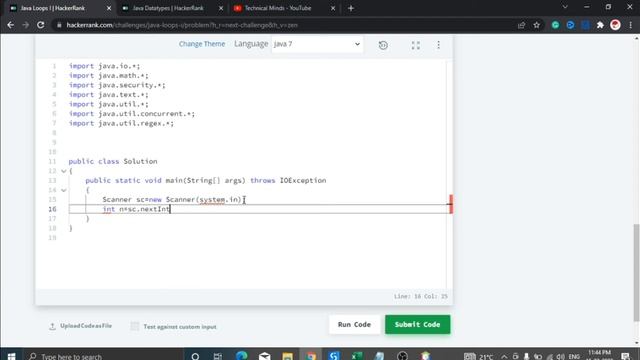Go back in browser history
The image size is (640, 360).
pos(11,25)
